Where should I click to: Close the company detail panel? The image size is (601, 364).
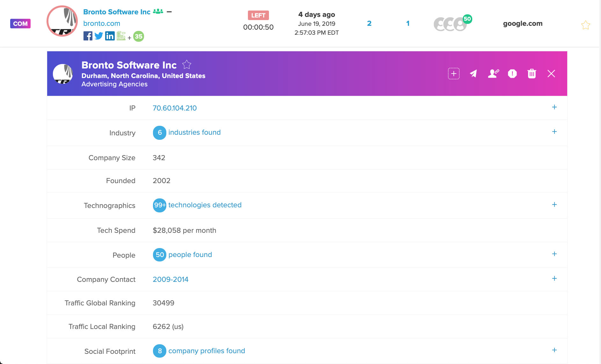coord(551,74)
